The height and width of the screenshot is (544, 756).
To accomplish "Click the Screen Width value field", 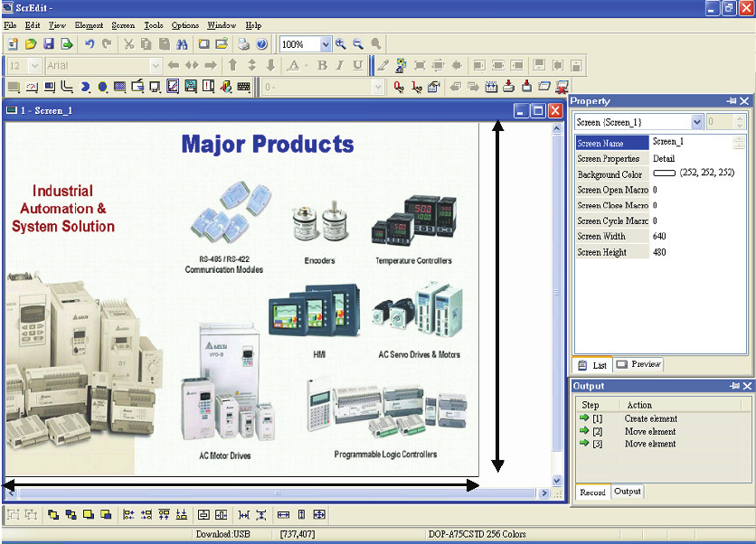I will tap(692, 237).
